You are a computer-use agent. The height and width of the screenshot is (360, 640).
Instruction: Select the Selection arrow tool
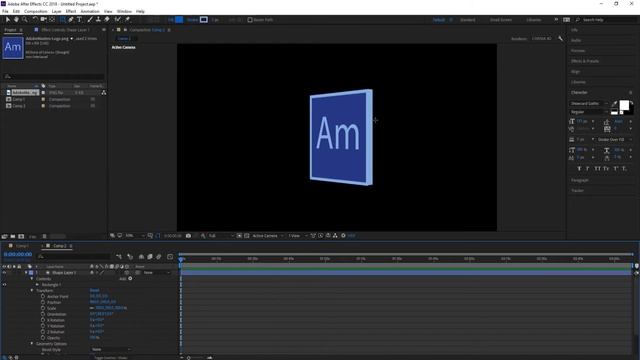click(x=7, y=20)
